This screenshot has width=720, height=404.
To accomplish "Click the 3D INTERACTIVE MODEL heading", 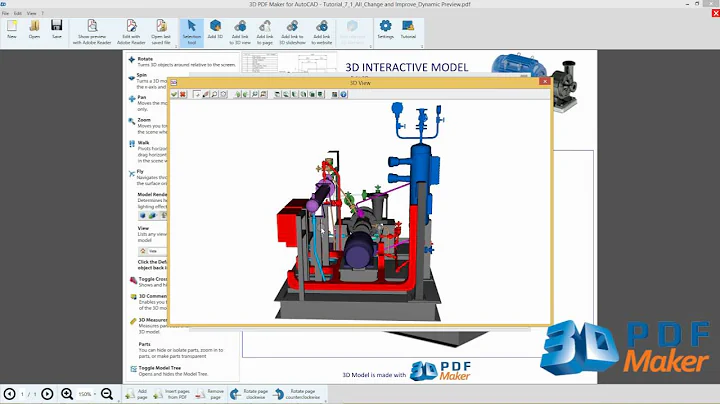I will coord(406,67).
